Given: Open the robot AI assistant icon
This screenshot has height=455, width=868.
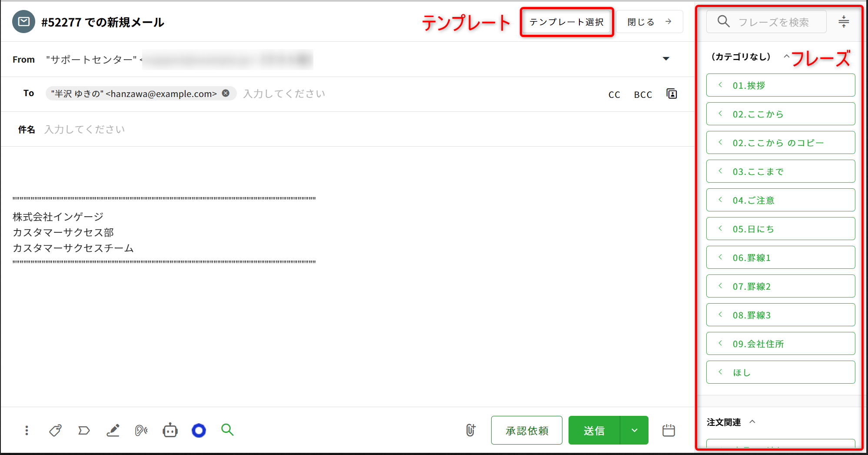Looking at the screenshot, I should point(170,430).
